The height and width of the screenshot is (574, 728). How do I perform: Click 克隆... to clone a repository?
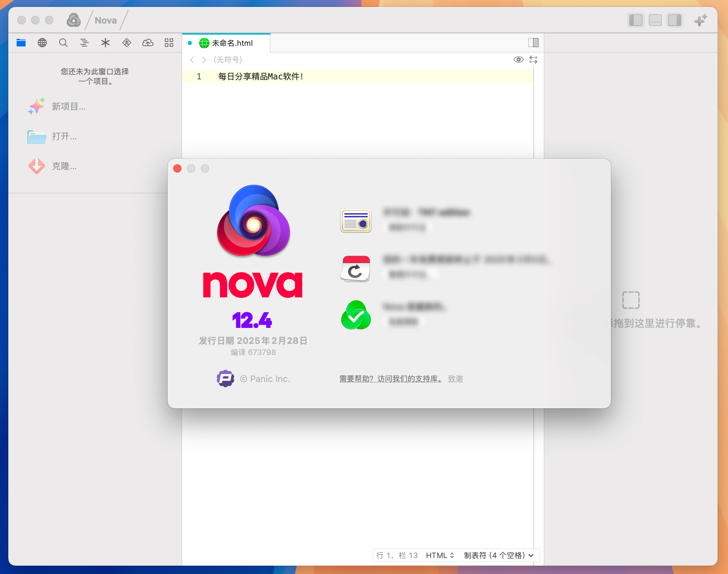(x=64, y=166)
